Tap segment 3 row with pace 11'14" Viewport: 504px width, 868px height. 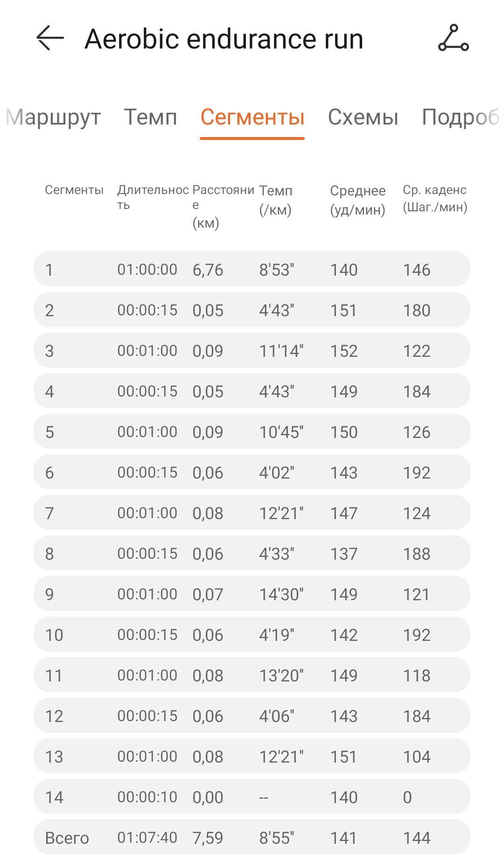(252, 350)
